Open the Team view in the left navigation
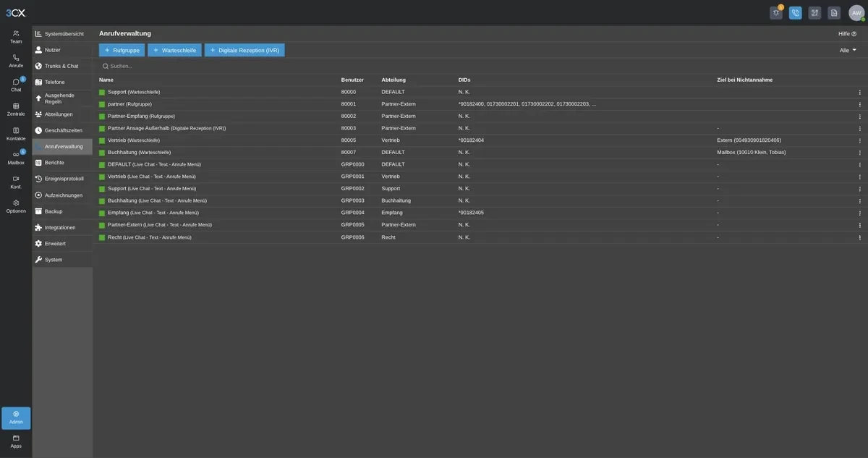This screenshot has height=458, width=868. [16, 37]
